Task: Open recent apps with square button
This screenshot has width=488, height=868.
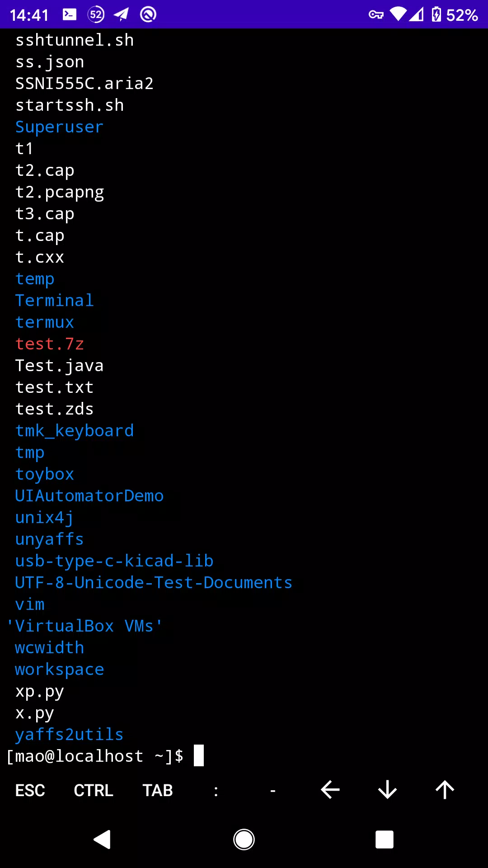Action: (x=385, y=840)
